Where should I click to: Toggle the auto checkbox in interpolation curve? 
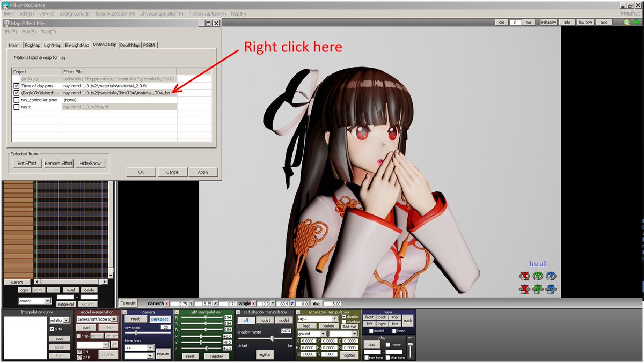52,329
